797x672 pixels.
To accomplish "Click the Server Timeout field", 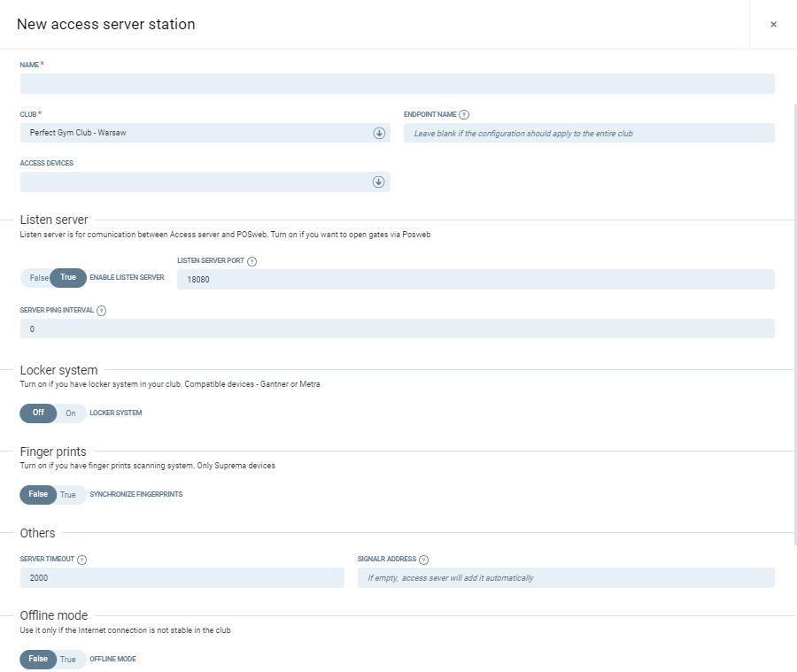I will 182,578.
